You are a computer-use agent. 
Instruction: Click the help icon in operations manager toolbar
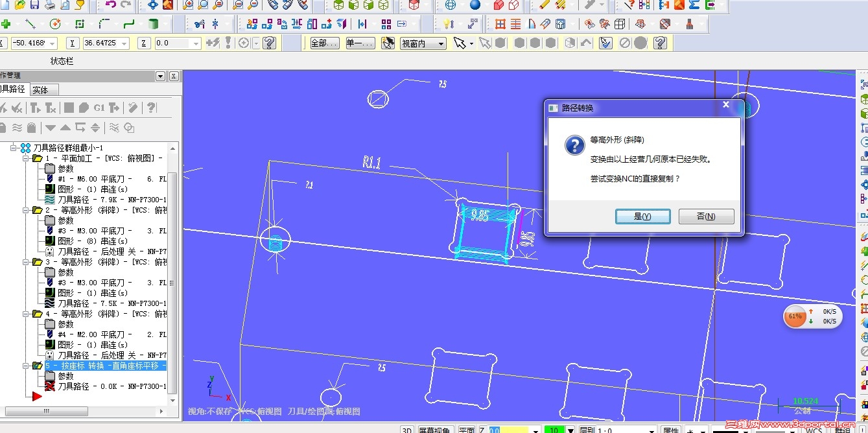pos(150,108)
